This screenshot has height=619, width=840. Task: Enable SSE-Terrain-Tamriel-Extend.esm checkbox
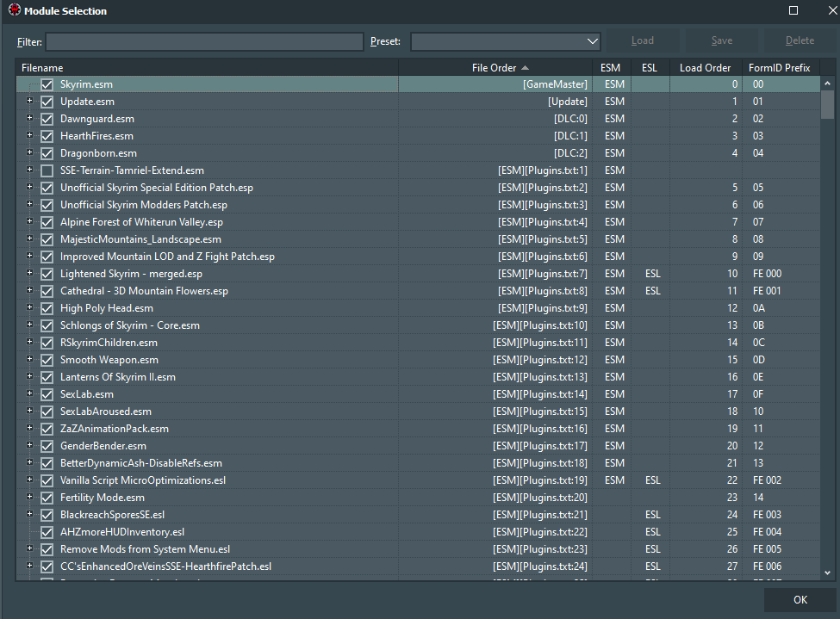point(47,170)
